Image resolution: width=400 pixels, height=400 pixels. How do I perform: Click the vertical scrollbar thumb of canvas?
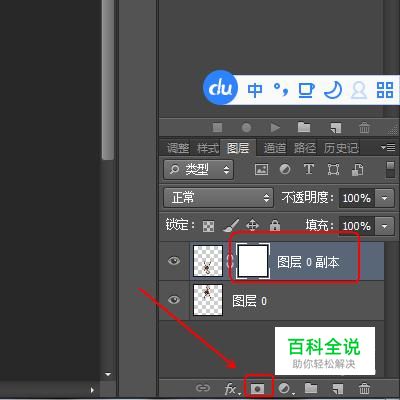point(108,79)
